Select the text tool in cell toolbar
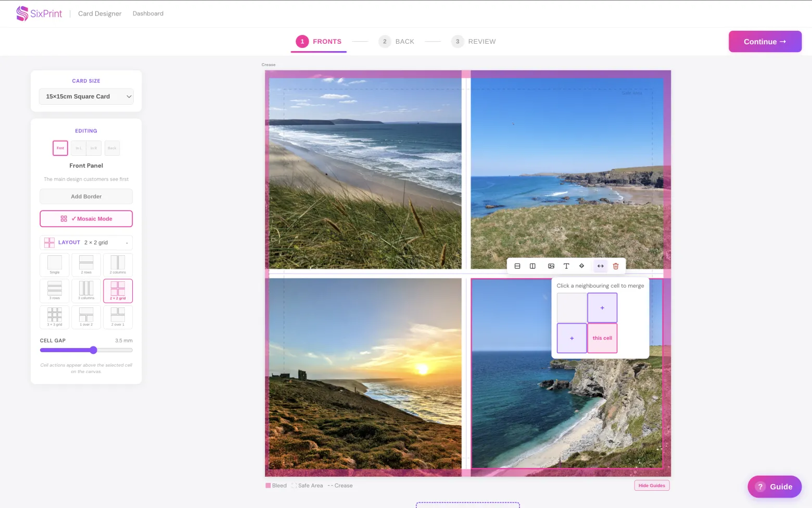 click(x=566, y=266)
